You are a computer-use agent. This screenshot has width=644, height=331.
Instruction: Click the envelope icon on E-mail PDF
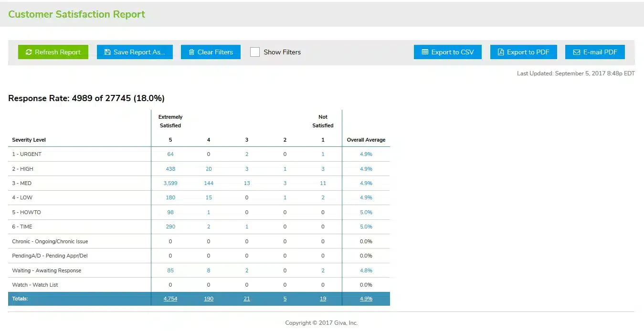pyautogui.click(x=576, y=52)
